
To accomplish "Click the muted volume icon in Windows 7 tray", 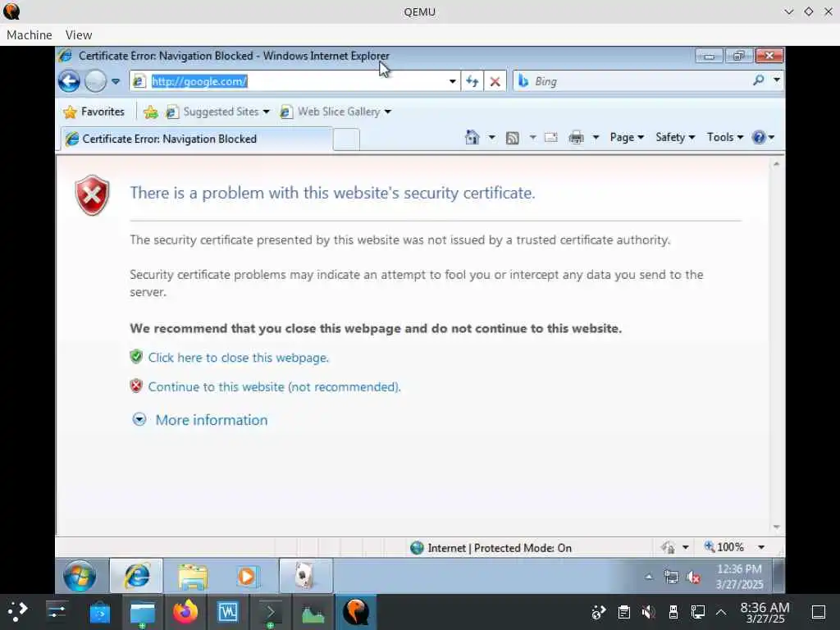I will [x=694, y=577].
